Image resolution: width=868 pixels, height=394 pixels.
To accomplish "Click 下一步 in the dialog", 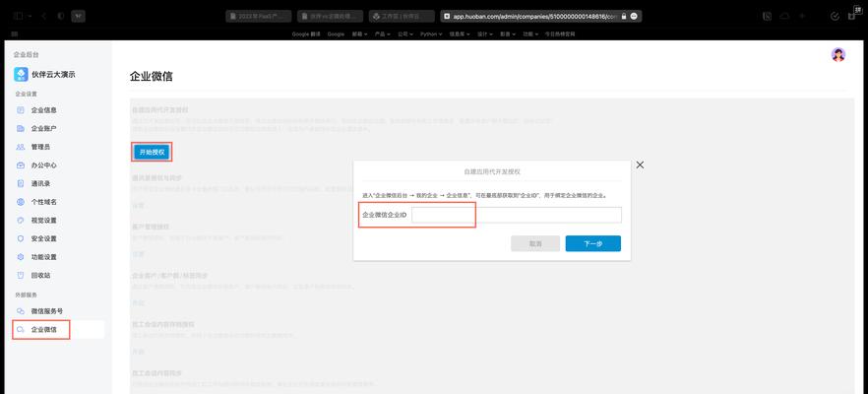I will pyautogui.click(x=592, y=244).
